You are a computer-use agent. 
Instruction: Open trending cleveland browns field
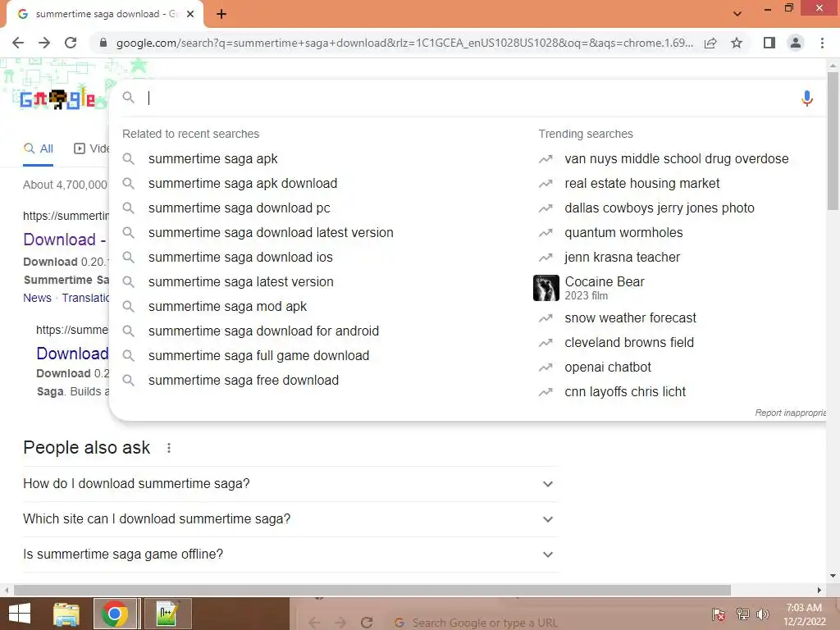click(629, 343)
